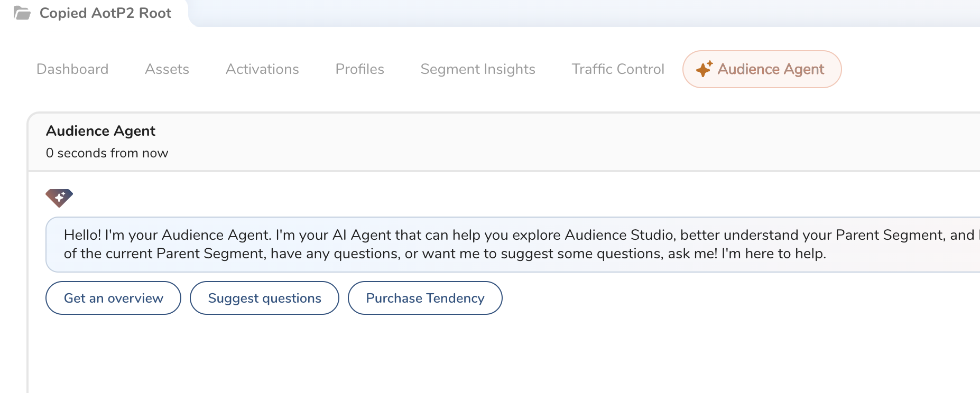Click the Copied AotP2 Root title text
Image resolution: width=980 pixels, height=393 pixels.
105,13
